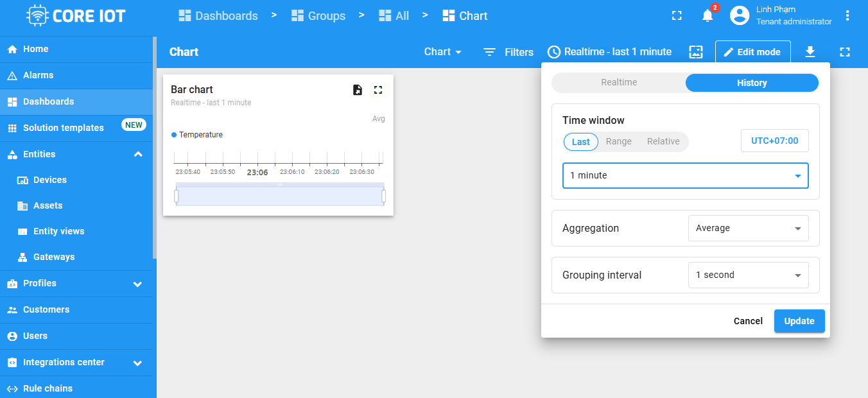868x398 pixels.
Task: Expand Bar chart widget to fullscreen
Action: click(378, 90)
